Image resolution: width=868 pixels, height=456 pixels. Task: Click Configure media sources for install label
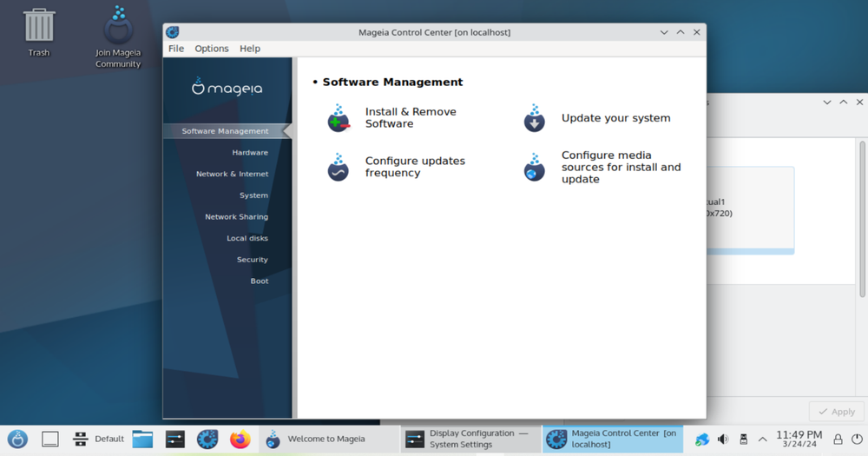click(x=621, y=167)
